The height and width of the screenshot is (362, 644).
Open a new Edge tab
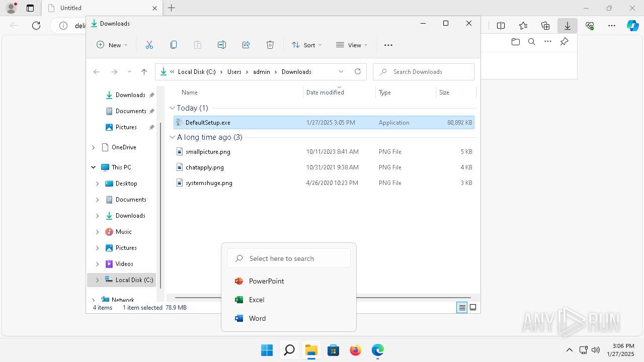click(172, 8)
